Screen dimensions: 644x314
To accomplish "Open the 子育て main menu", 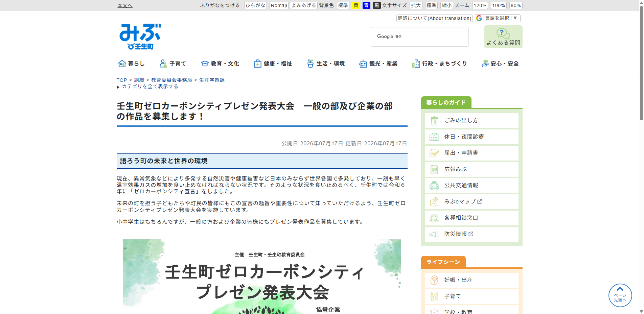I will [x=173, y=64].
